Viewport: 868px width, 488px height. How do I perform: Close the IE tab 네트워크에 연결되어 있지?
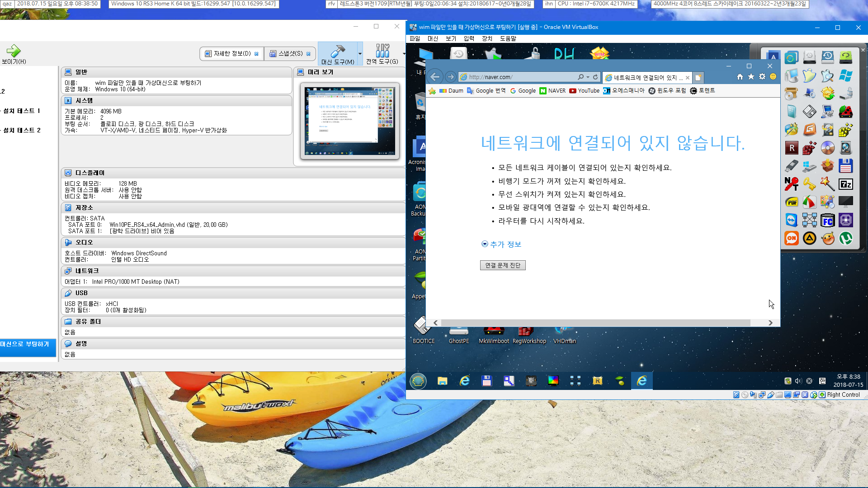pyautogui.click(x=688, y=78)
